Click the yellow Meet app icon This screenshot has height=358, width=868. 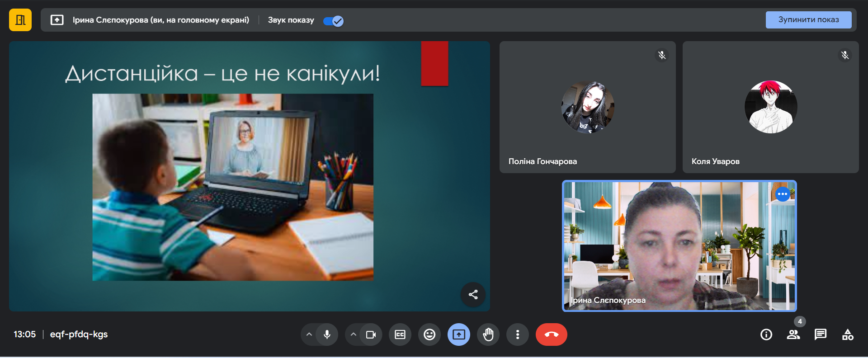pos(20,20)
